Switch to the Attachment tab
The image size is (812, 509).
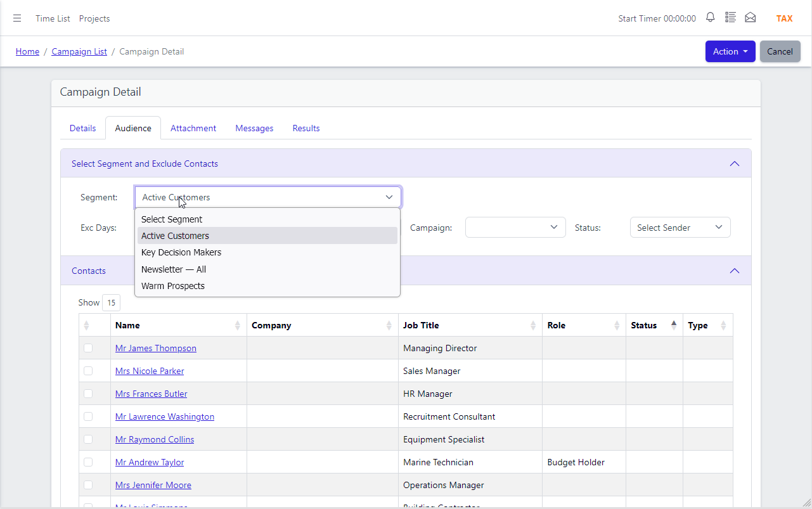[193, 128]
